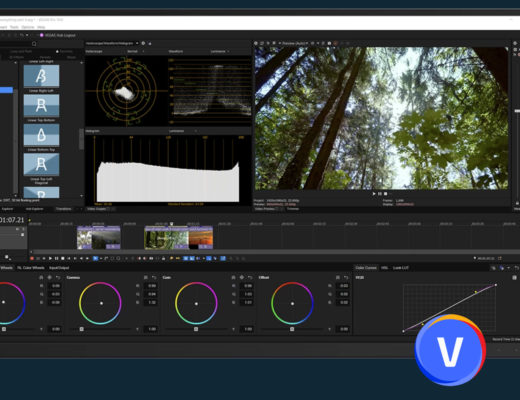Select the top-right endpoint on the color curve
This screenshot has width=520, height=400.
click(x=496, y=285)
